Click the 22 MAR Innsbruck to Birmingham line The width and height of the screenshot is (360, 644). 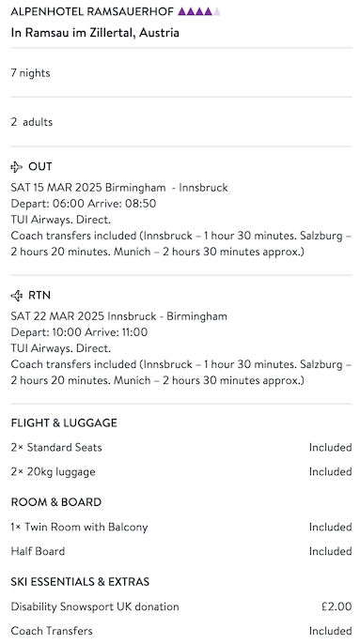[x=118, y=316]
